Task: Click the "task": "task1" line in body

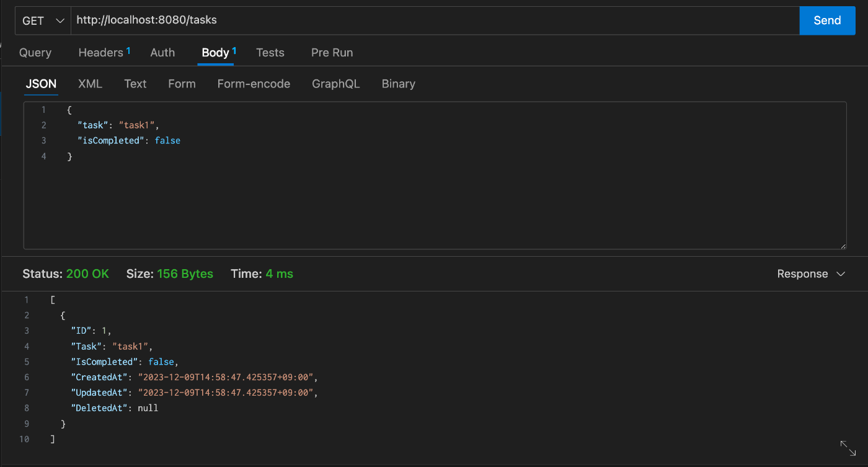Action: [x=118, y=125]
